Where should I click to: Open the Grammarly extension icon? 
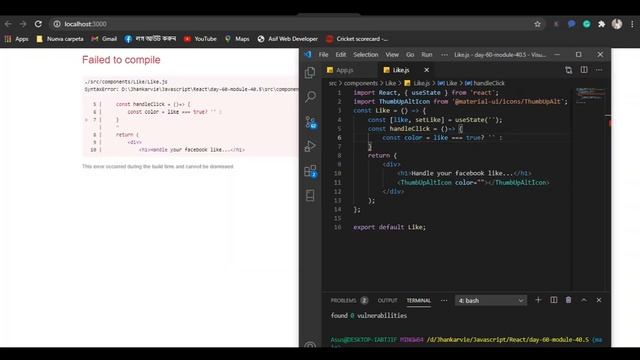(587, 24)
